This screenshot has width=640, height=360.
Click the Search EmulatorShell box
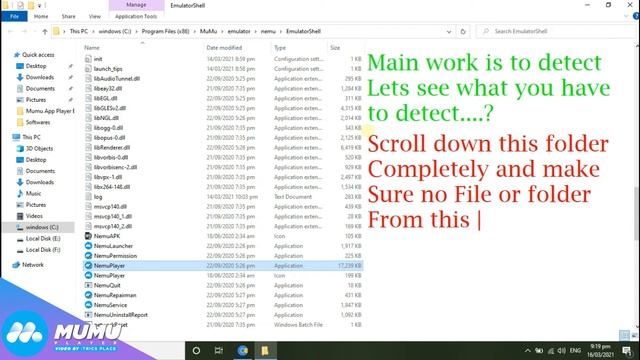tap(556, 31)
